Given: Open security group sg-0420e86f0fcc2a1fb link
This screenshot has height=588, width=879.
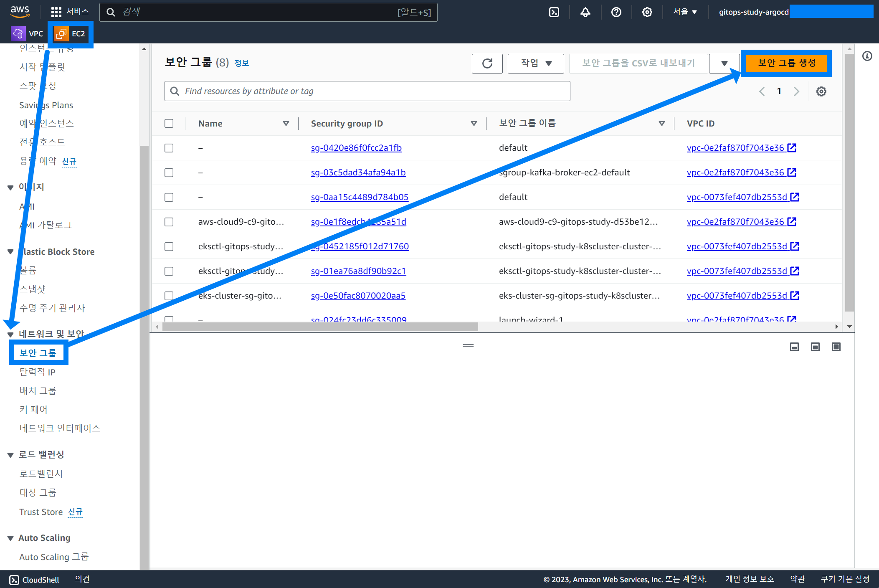Looking at the screenshot, I should (356, 148).
